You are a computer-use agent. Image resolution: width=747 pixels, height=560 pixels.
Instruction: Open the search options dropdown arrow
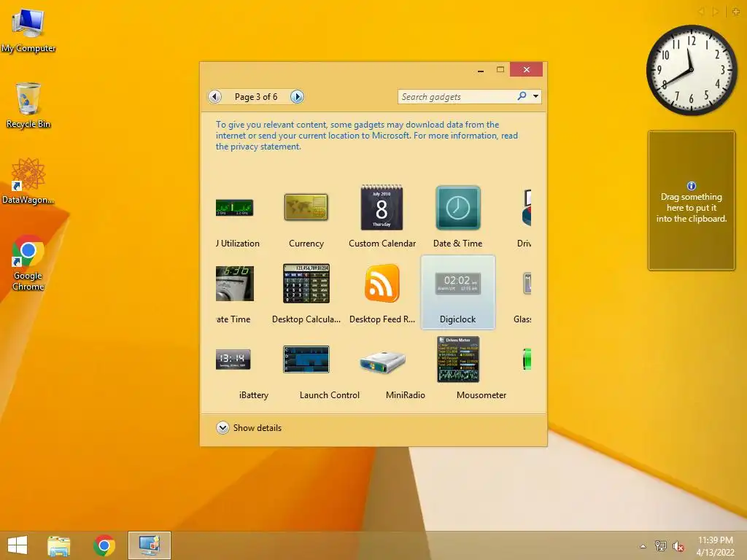536,96
